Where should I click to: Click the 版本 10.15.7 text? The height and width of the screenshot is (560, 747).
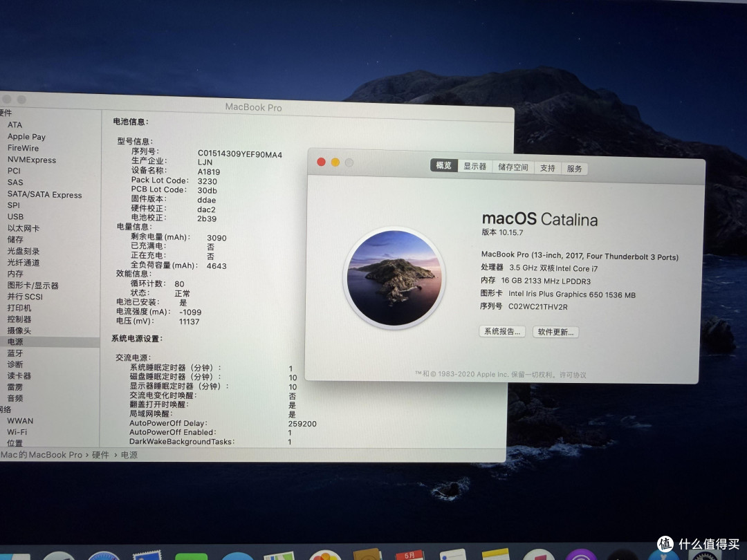(502, 232)
